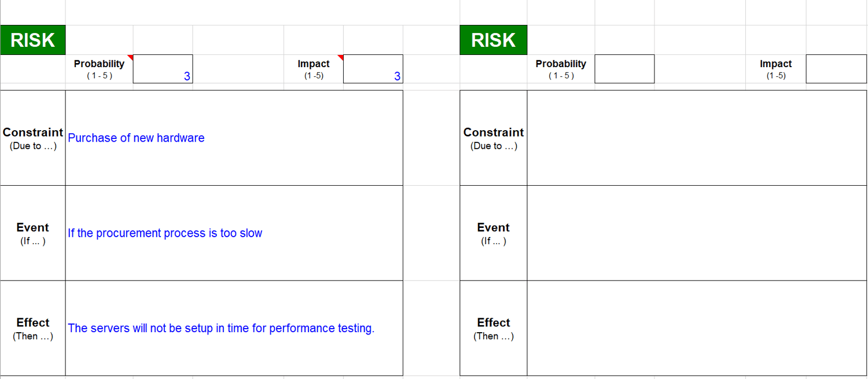This screenshot has width=868, height=379.
Task: Select the 'servers will not be setup' effect cell
Action: (234, 328)
